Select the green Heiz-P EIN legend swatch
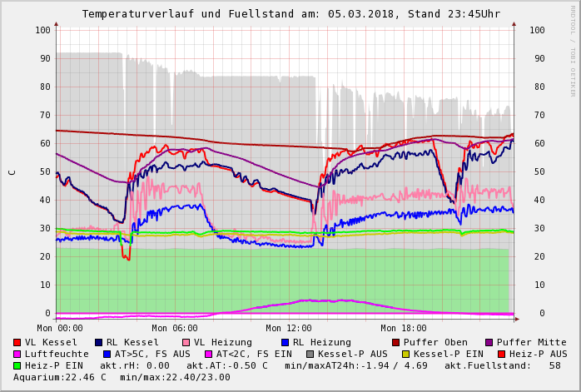 tap(17, 365)
